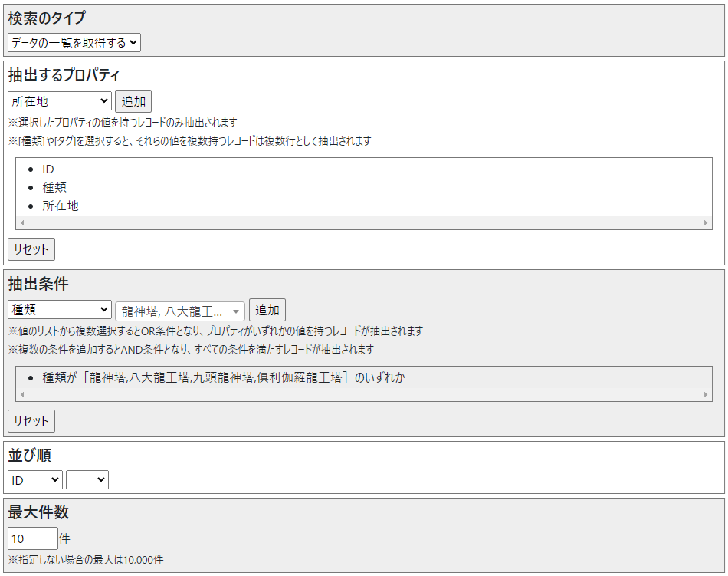
Task: Open the 所在地 property dropdown in 抽出するプロパティ
Action: coord(60,101)
